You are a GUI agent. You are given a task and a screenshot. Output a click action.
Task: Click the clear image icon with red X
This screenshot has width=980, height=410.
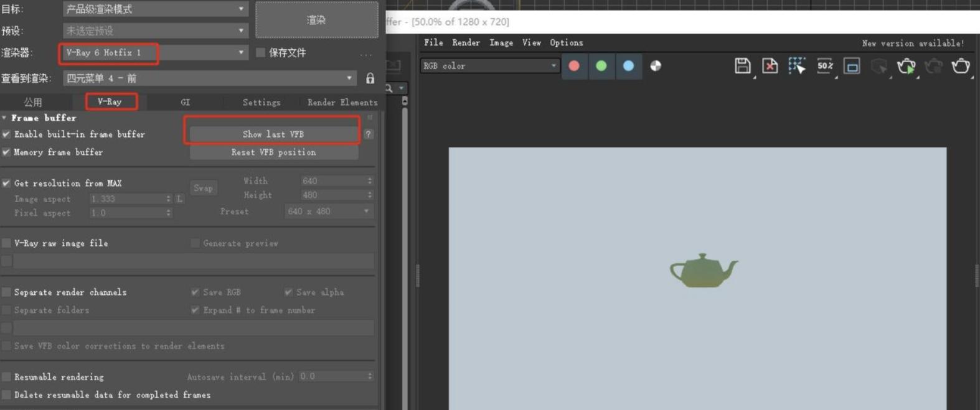[770, 66]
